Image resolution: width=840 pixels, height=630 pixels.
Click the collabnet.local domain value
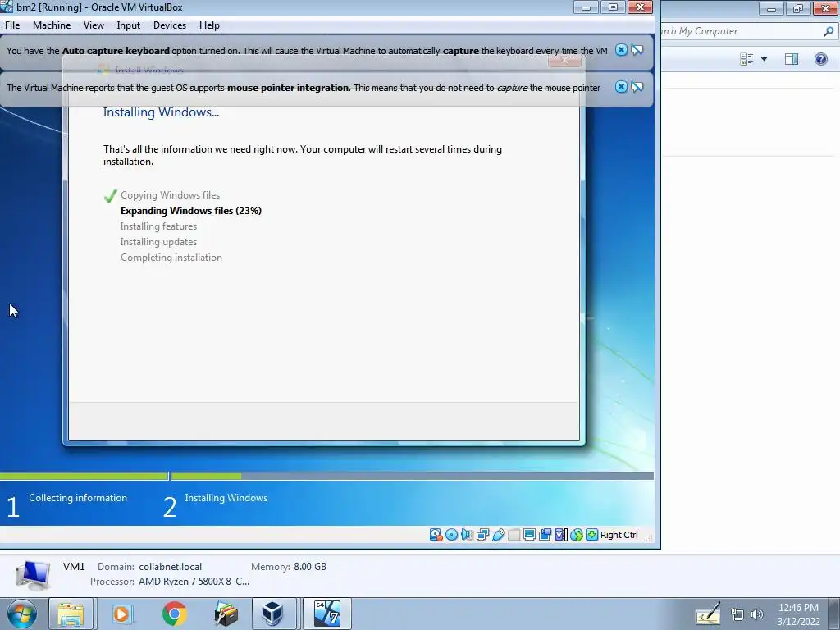[x=170, y=566]
